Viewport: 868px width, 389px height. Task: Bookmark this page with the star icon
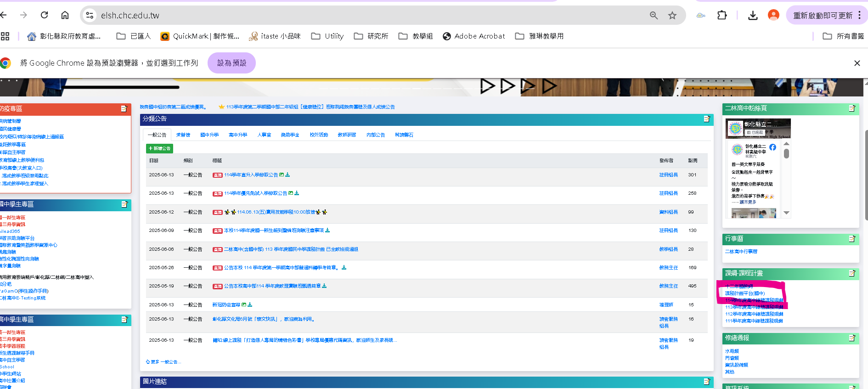click(x=672, y=16)
